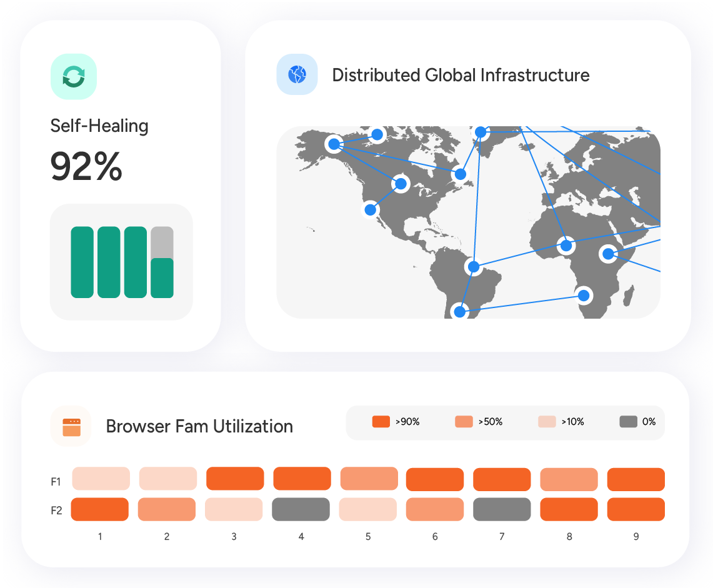The height and width of the screenshot is (588, 713).
Task: Select the globe icon beside Distributed Global Infrastructure
Action: pyautogui.click(x=297, y=74)
